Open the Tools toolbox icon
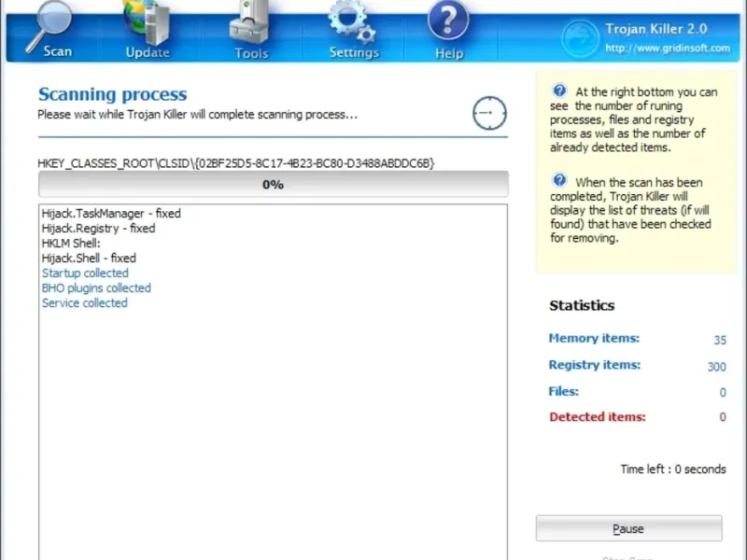Image resolution: width=747 pixels, height=560 pixels. [x=249, y=21]
